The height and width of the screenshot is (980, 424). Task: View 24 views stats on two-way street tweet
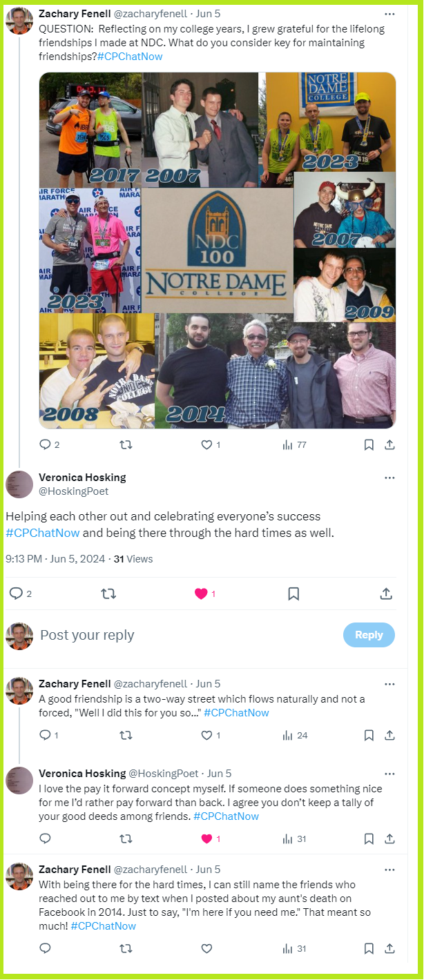click(294, 736)
